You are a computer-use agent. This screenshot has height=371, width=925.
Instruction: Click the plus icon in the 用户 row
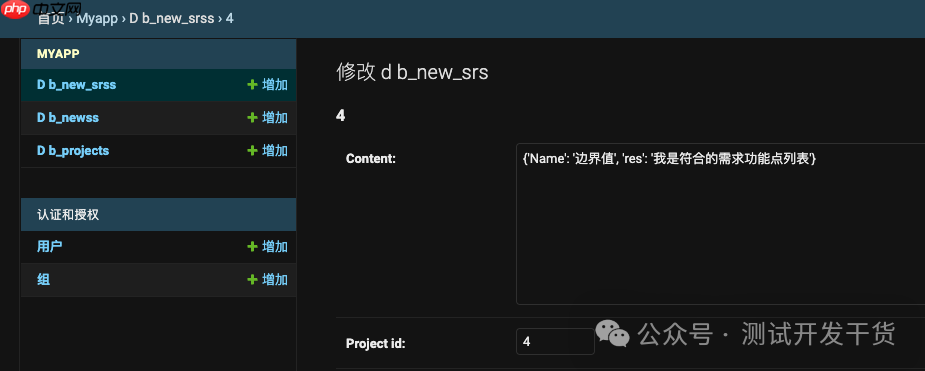tap(252, 247)
